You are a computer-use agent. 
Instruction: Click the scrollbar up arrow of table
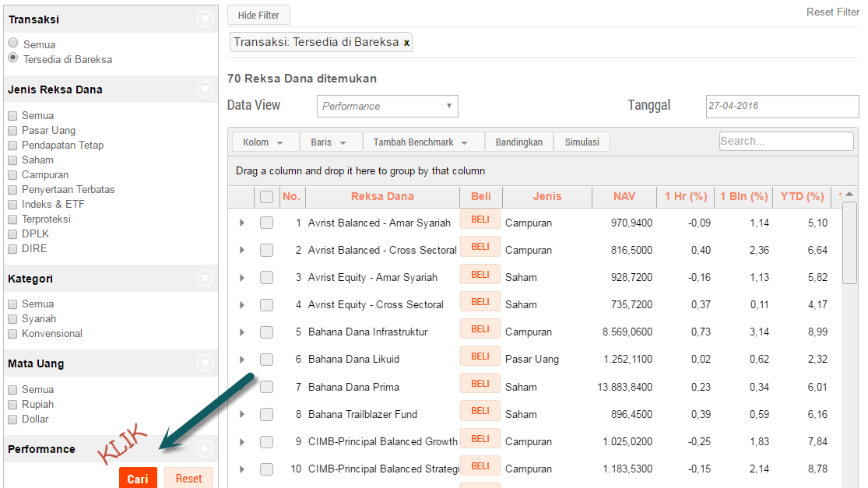click(849, 194)
